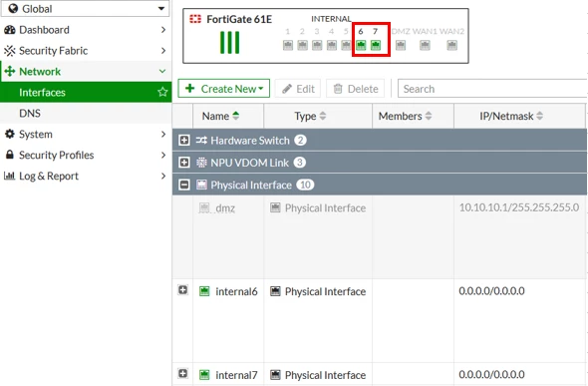The width and height of the screenshot is (588, 386).
Task: Select internal port 3 on faceplate
Action: coord(317,46)
